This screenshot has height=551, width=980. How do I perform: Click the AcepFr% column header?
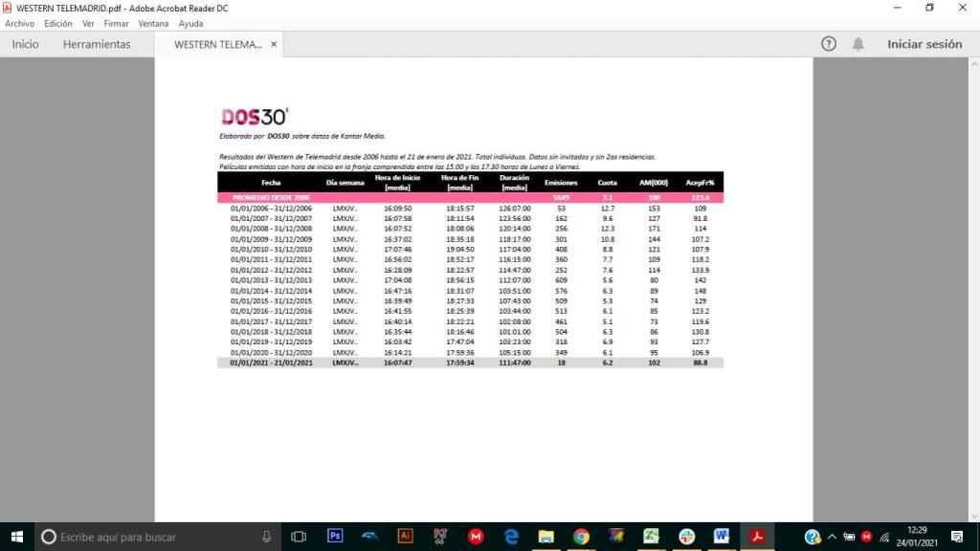tap(700, 183)
